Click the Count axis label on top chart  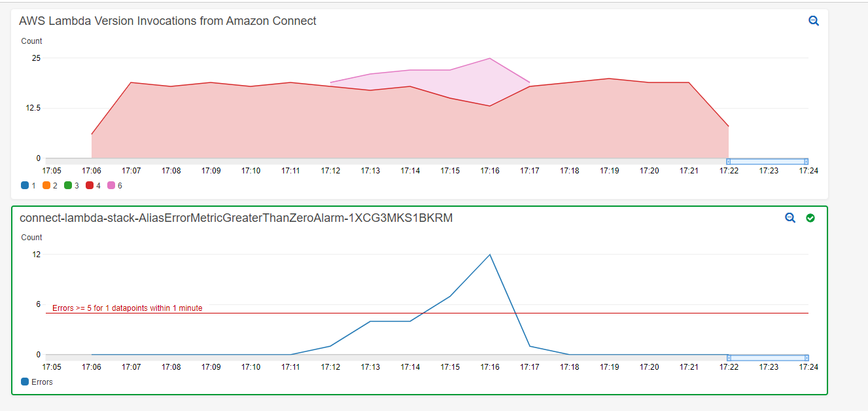click(31, 41)
